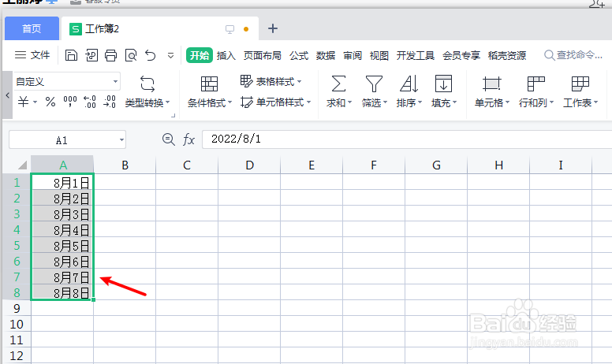Click cell containing 8月7日

[x=62, y=277]
